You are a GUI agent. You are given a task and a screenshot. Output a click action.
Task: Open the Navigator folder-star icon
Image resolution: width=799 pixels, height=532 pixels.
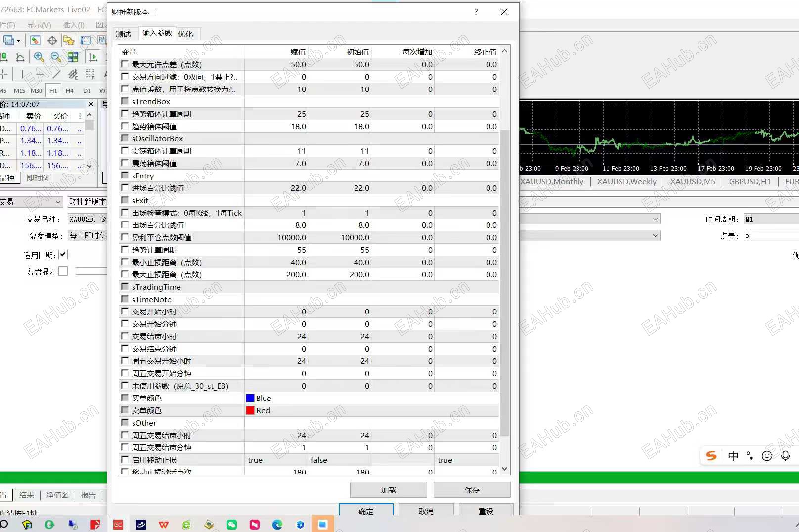69,41
